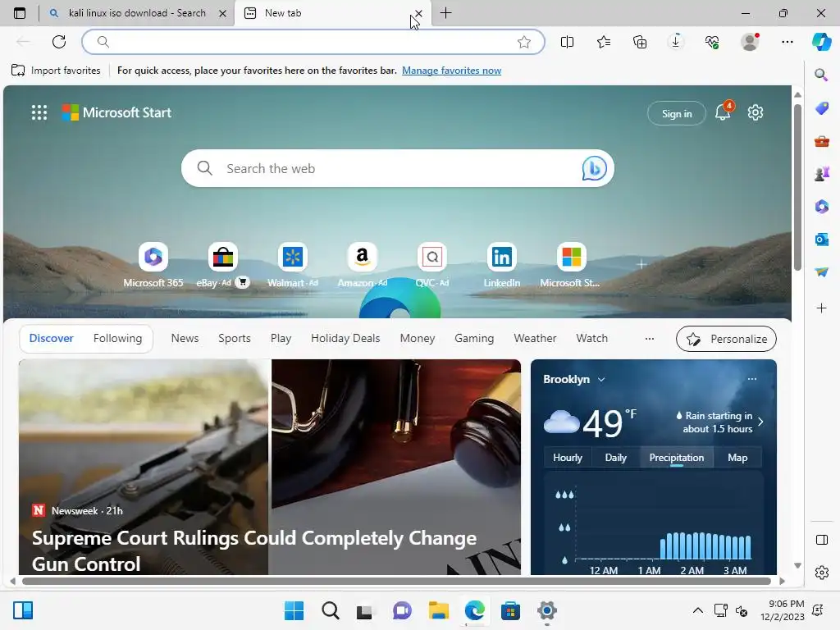Expand the Brooklyn location dropdown
The width and height of the screenshot is (840, 630).
[601, 379]
